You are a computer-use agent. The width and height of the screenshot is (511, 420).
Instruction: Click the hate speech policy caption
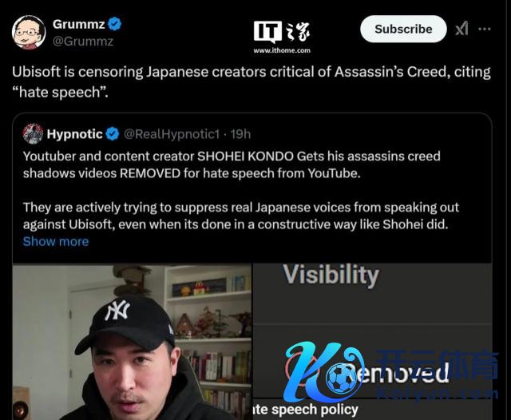tap(306, 410)
